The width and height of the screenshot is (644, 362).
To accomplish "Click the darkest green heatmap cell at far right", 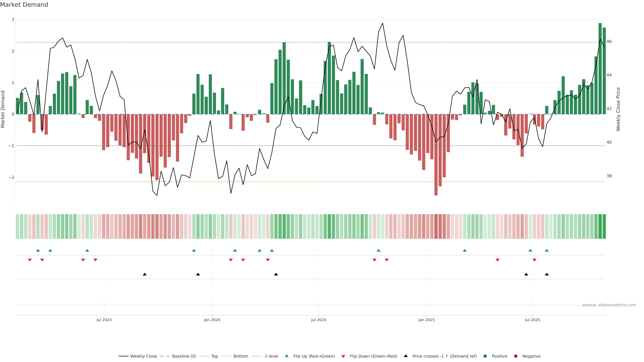I will 600,226.
